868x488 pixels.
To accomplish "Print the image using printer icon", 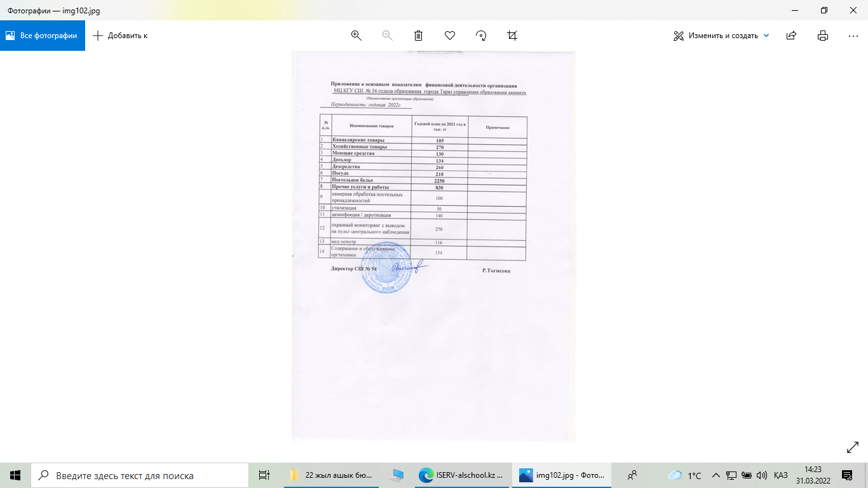I will tap(823, 36).
